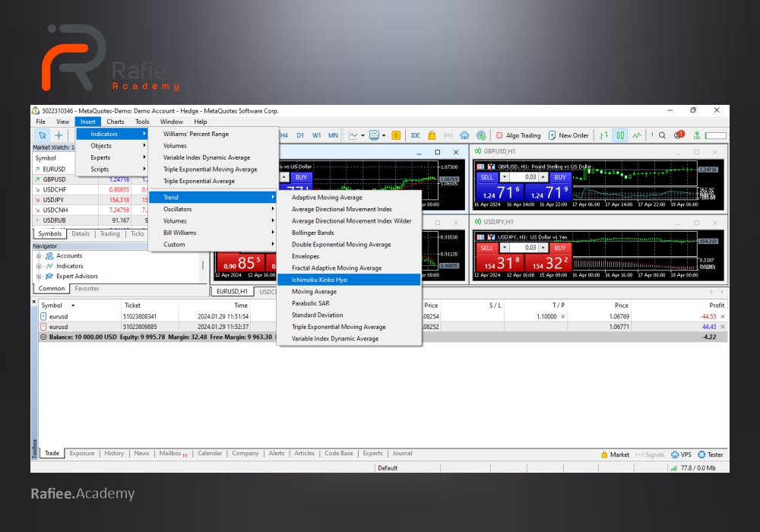Close the first eurusd position with X
The height and width of the screenshot is (532, 760).
click(723, 316)
